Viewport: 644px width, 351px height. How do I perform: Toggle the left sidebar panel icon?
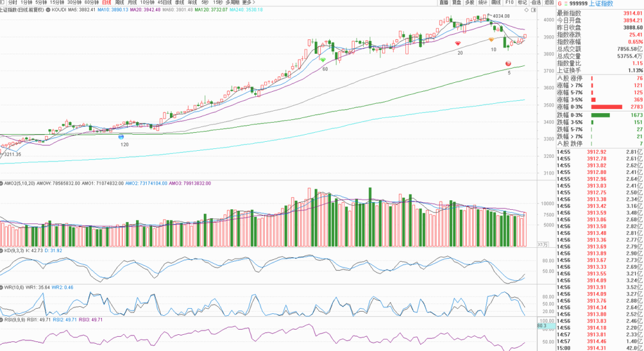pyautogui.click(x=1, y=2)
